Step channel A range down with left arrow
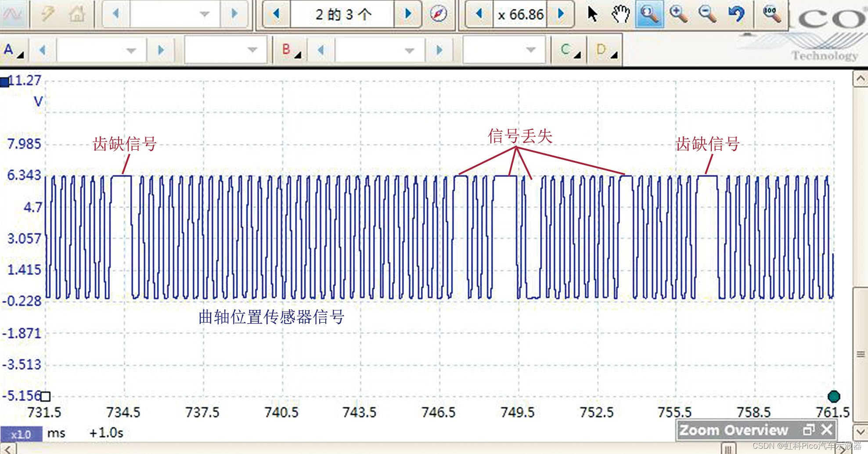The height and width of the screenshot is (454, 868). point(43,50)
